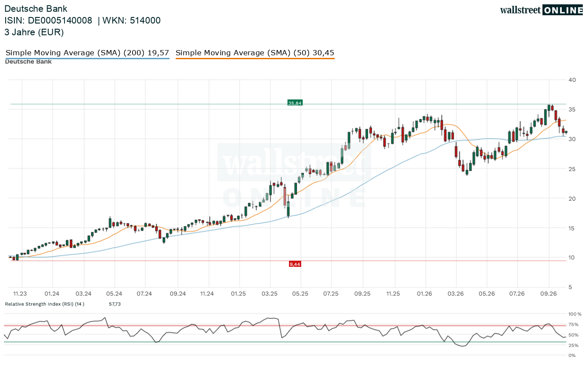This screenshot has width=588, height=367.
Task: Select the 20 price axis value
Action: (x=572, y=198)
